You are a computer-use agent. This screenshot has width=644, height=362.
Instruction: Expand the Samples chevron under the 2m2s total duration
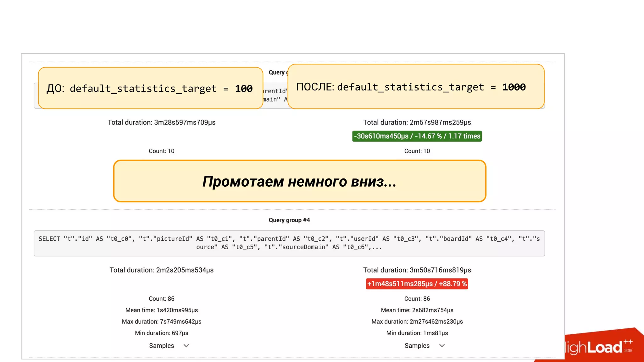click(x=186, y=346)
